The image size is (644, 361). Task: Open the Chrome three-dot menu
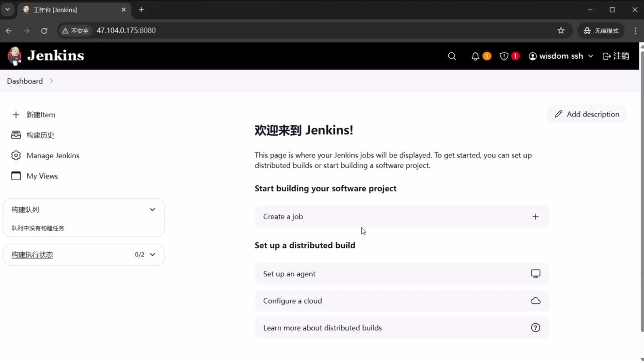tap(635, 30)
